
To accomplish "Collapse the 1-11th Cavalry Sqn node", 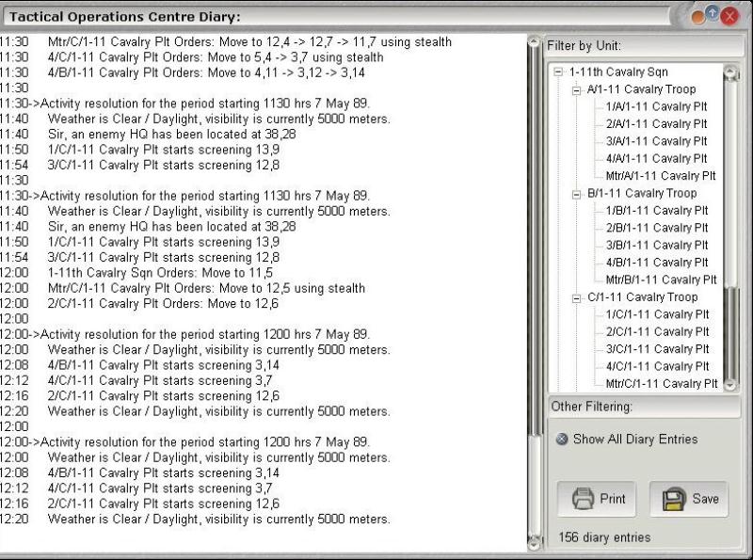I will coord(558,72).
